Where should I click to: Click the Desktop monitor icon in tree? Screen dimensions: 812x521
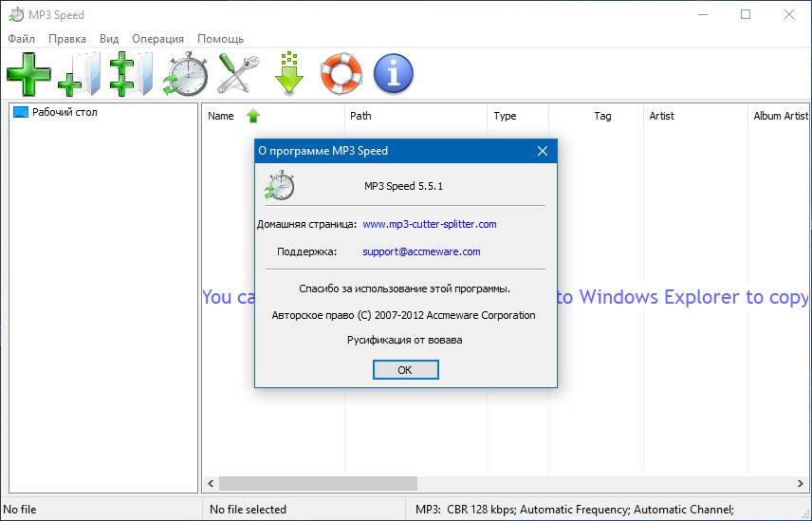click(21, 112)
